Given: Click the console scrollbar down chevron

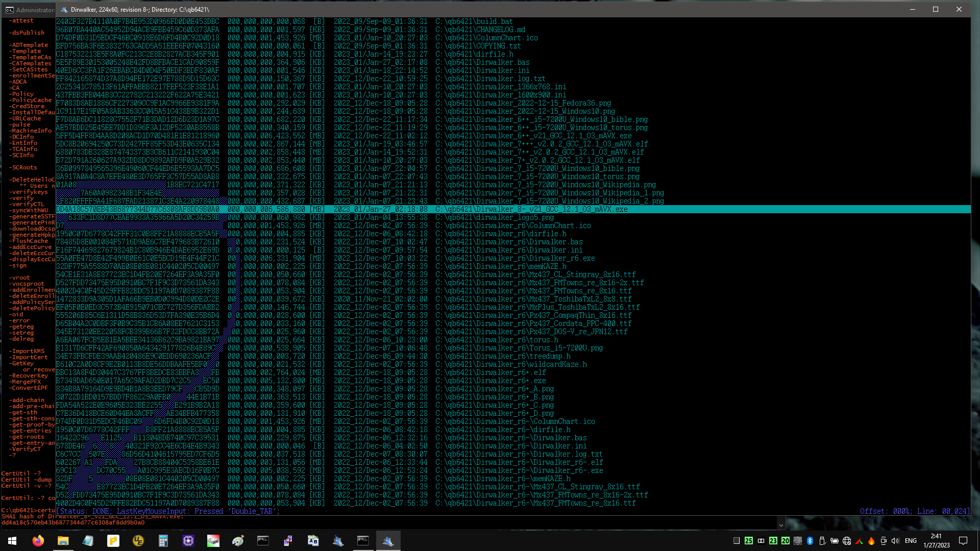Looking at the screenshot, I should click(x=781, y=524).
